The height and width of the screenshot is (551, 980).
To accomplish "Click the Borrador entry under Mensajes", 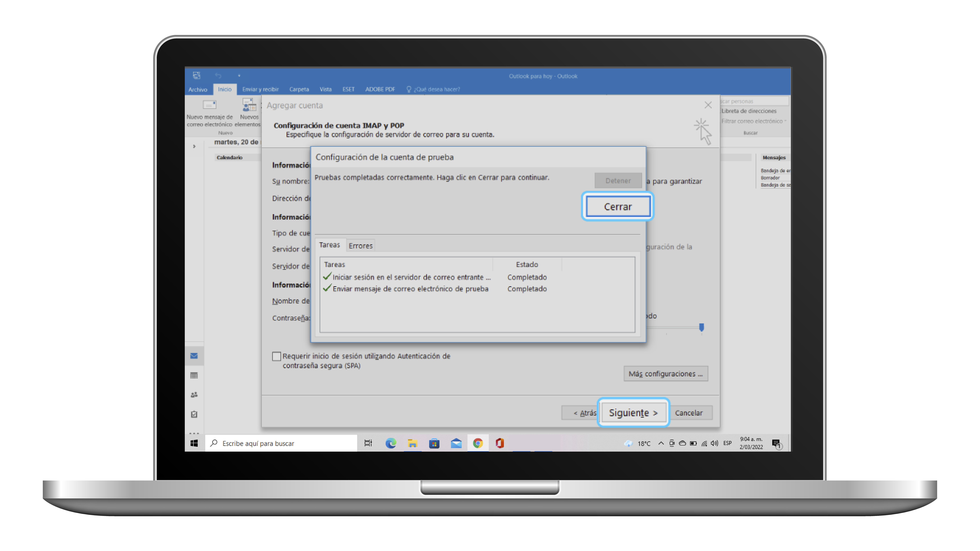I will 770,178.
